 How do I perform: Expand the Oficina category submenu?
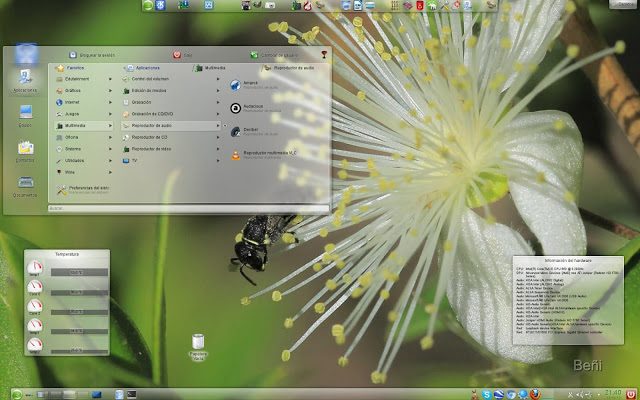pyautogui.click(x=76, y=138)
